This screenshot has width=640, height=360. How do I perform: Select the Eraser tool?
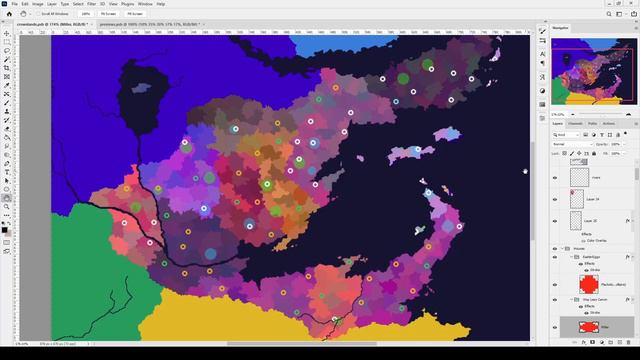tap(7, 129)
